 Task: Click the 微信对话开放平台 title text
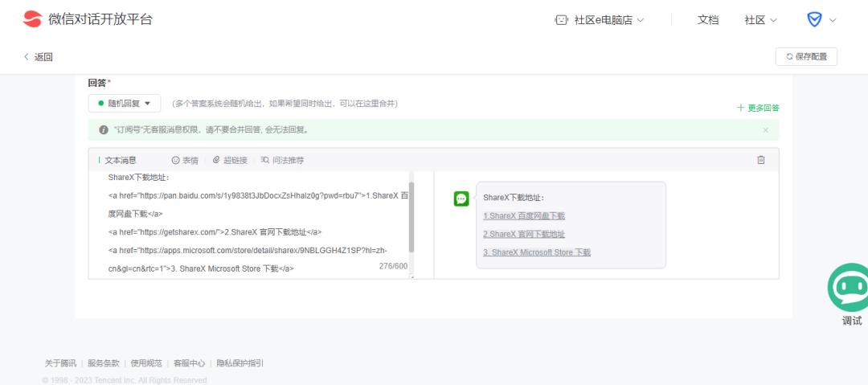100,19
